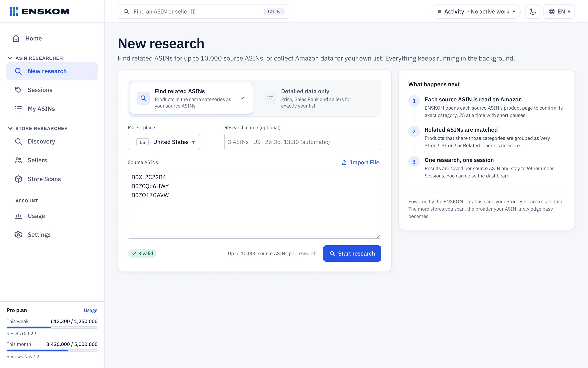Select the Find related ASINs mode
Viewport: 588px width, 368px height.
point(192,98)
